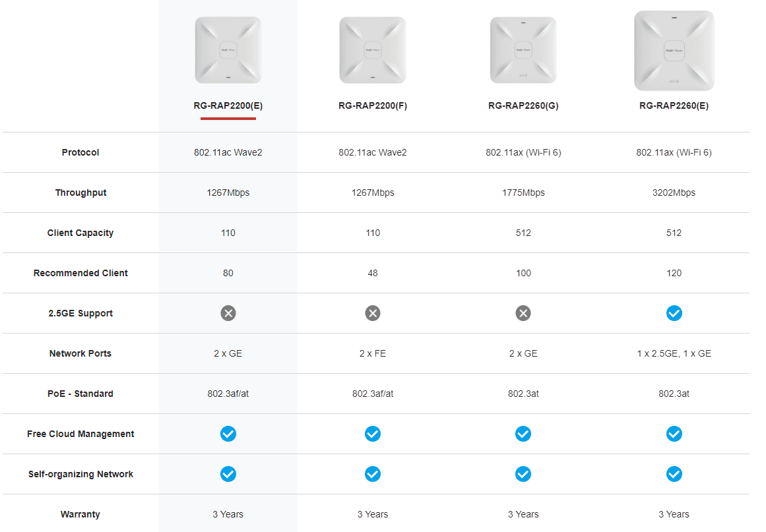Click the PoE - Standard row label
Viewport: 766px width, 532px height.
(80, 394)
